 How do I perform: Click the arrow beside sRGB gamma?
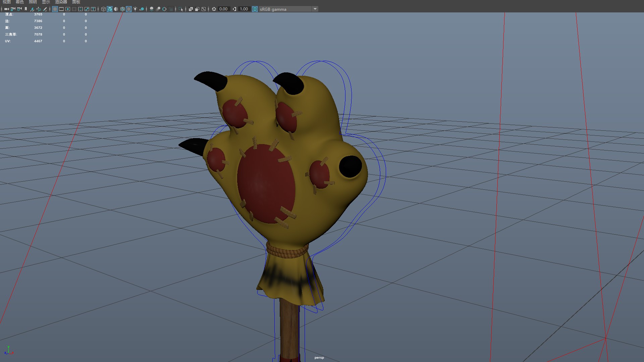315,9
